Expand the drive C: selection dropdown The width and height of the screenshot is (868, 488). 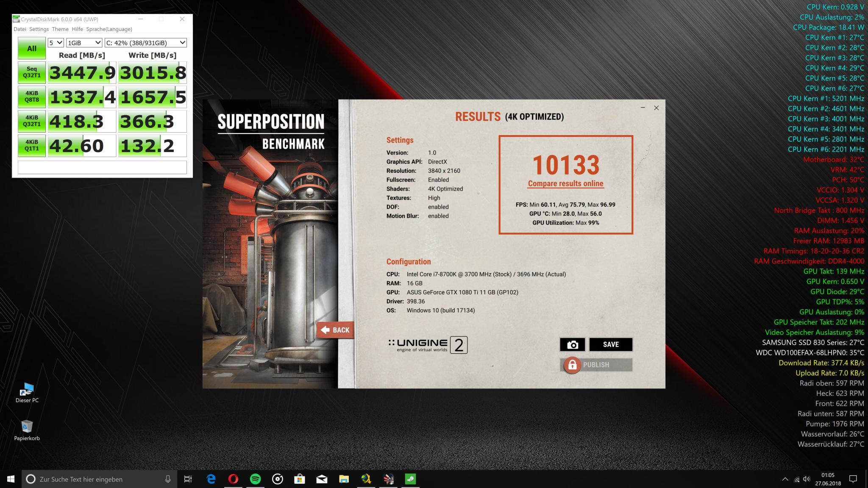pyautogui.click(x=145, y=43)
